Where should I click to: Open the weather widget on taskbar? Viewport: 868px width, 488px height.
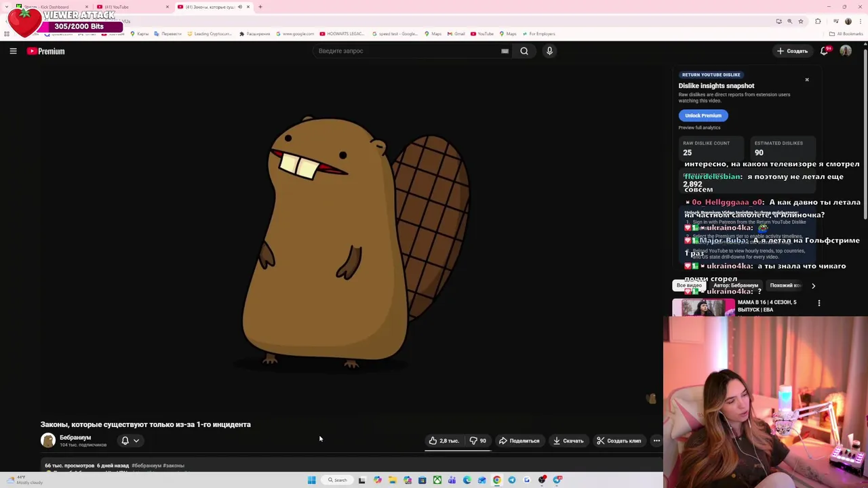(24, 480)
